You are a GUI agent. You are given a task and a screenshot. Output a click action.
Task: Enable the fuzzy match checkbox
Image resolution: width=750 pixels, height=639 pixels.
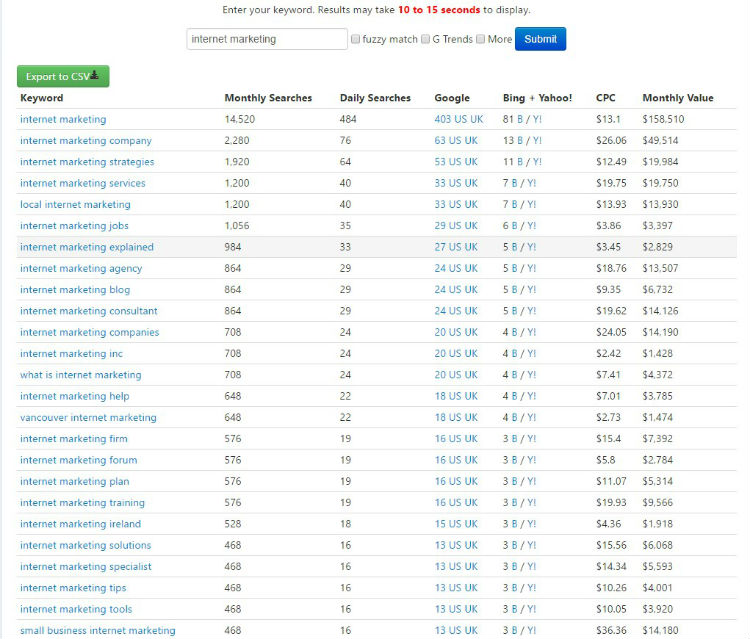355,39
